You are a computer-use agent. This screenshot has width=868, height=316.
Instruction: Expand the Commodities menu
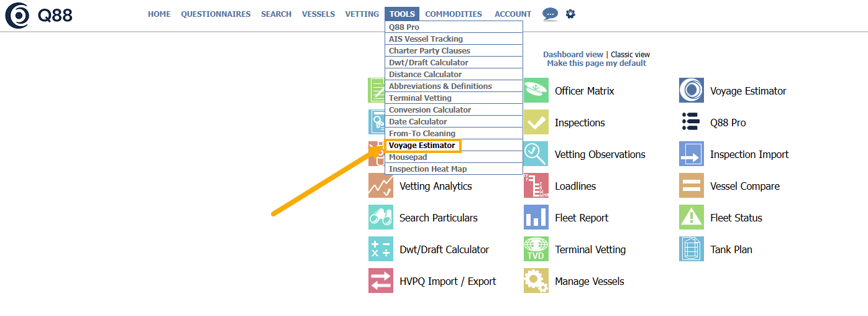tap(454, 14)
